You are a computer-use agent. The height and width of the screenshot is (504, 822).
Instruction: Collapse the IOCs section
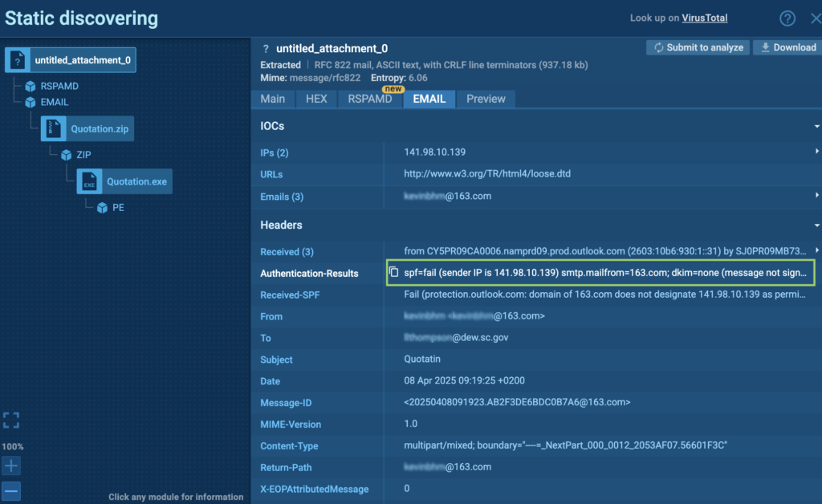pyautogui.click(x=816, y=127)
